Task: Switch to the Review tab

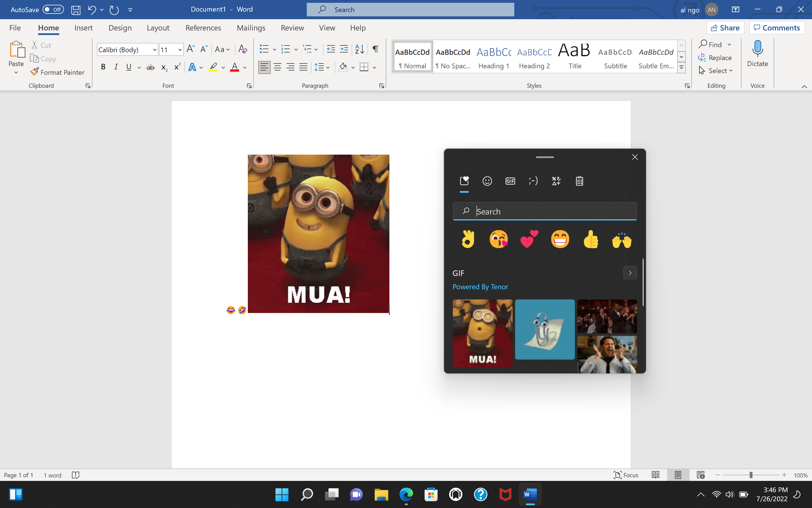Action: (x=292, y=28)
